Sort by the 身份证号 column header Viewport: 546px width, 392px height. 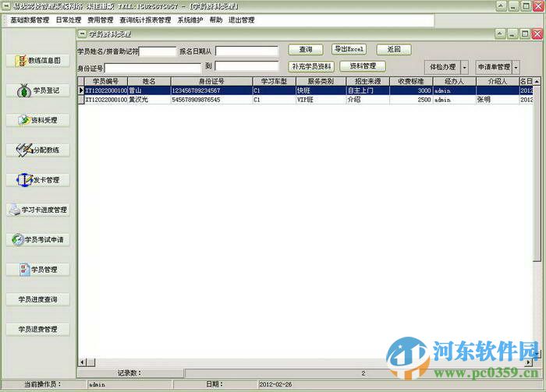pos(211,81)
